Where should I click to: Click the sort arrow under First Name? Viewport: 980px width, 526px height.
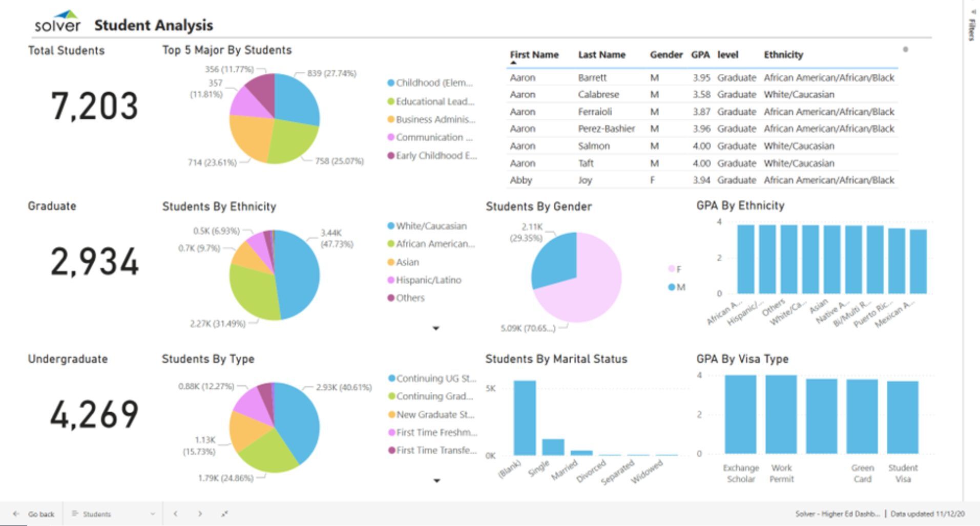coord(513,63)
